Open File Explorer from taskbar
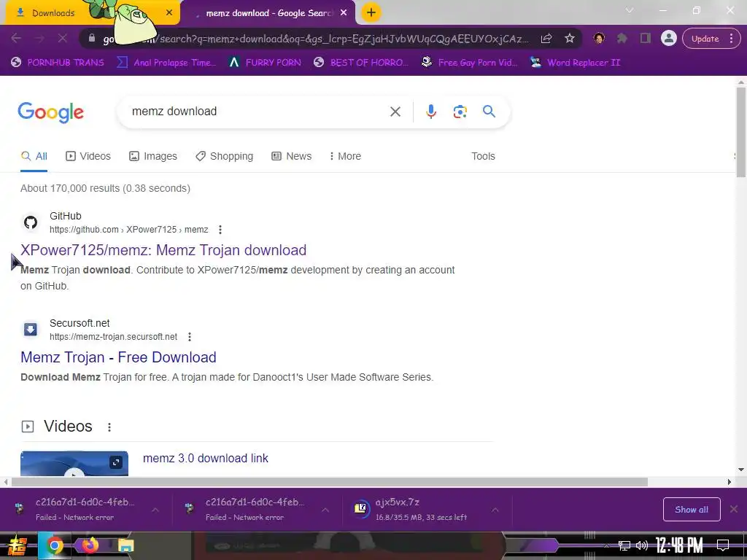The width and height of the screenshot is (747, 560). click(x=125, y=545)
